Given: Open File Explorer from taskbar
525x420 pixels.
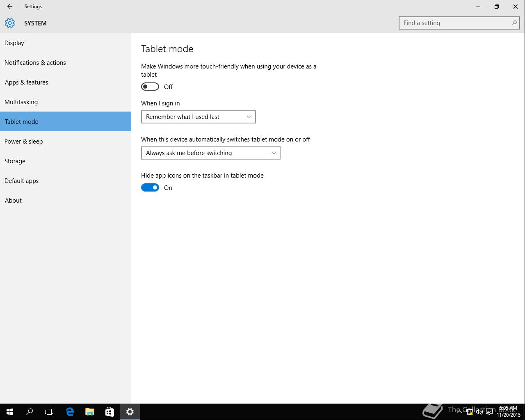Looking at the screenshot, I should (89, 412).
